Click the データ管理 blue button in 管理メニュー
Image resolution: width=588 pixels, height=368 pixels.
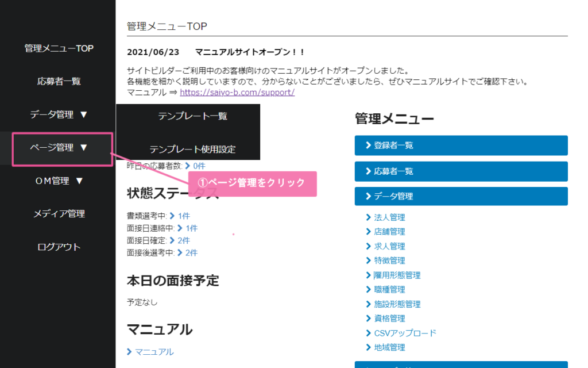461,196
